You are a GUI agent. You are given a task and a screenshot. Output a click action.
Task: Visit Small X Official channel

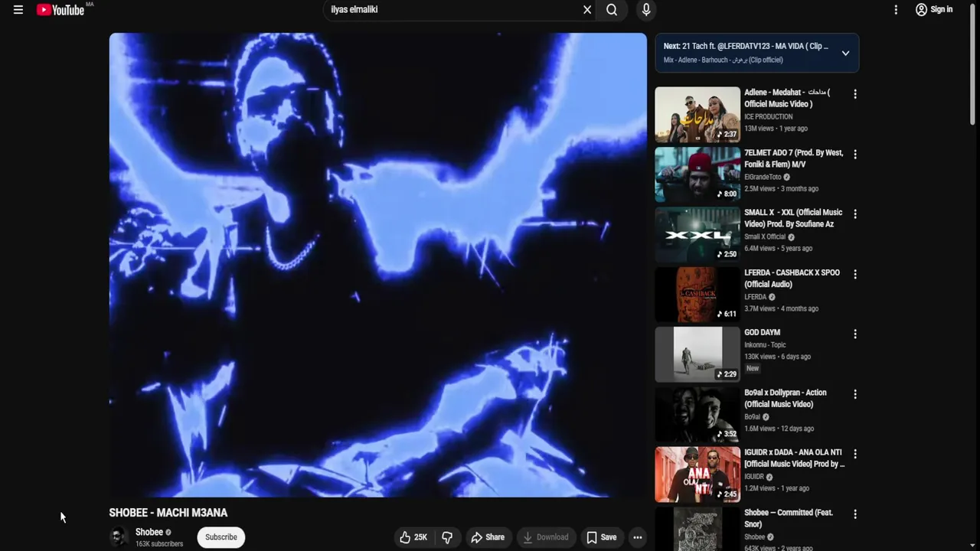coord(765,237)
